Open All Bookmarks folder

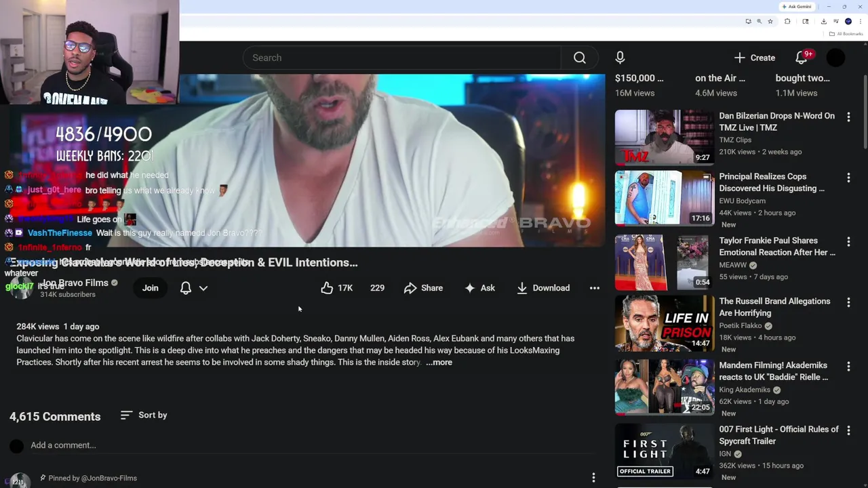coord(846,34)
